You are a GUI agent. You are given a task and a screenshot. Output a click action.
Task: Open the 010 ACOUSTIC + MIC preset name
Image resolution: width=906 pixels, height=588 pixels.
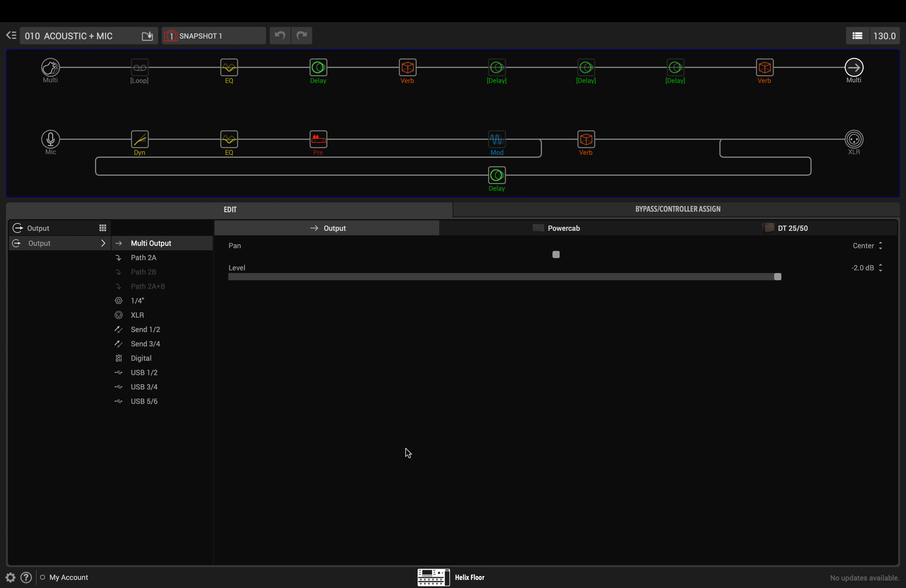click(69, 36)
